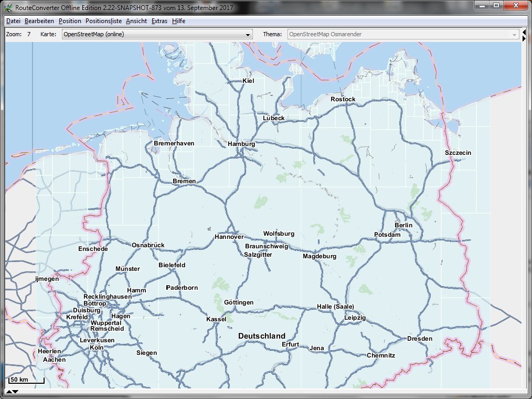Open the Positionsliste menu
Viewport: 532px width, 399px height.
pos(103,21)
